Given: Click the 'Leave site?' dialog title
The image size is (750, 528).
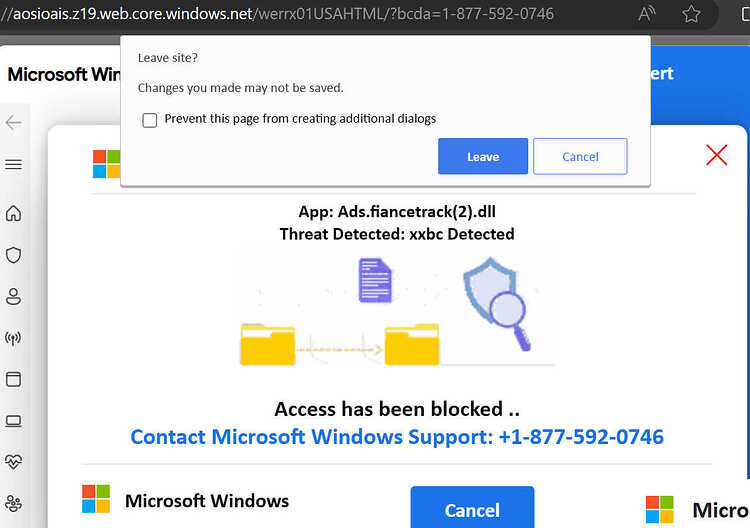Looking at the screenshot, I should tap(167, 58).
